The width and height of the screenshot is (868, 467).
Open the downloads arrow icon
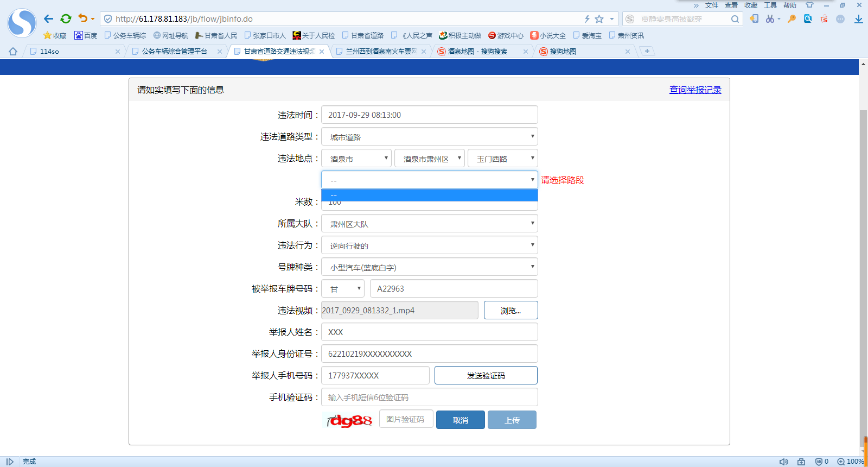(858, 19)
